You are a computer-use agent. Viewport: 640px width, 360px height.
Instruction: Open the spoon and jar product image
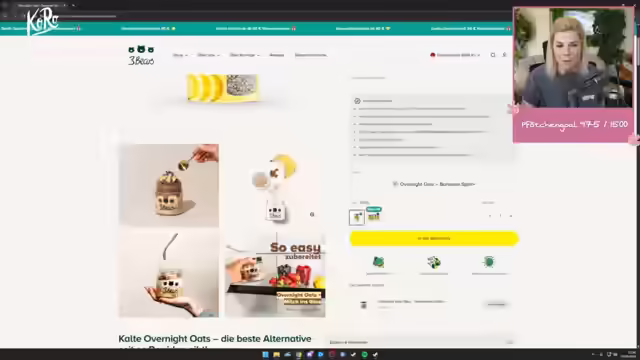[169, 185]
